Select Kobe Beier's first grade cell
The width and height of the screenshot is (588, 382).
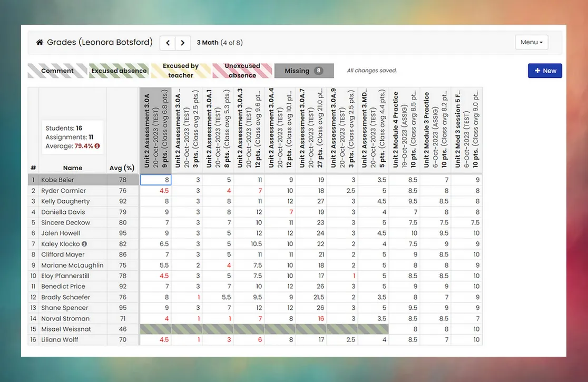[x=155, y=180]
